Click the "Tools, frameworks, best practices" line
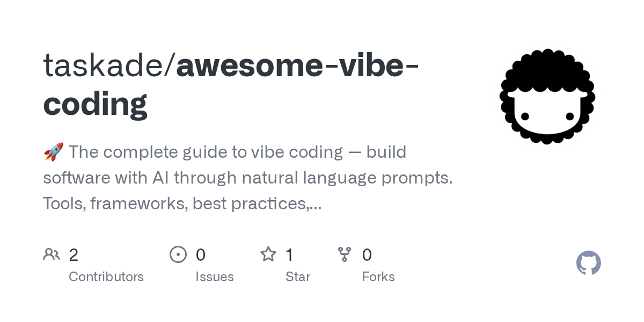The image size is (644, 322). pos(182,203)
